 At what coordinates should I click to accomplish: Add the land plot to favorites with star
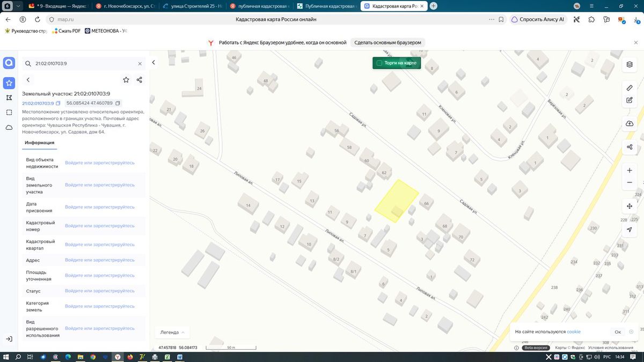coord(126,80)
